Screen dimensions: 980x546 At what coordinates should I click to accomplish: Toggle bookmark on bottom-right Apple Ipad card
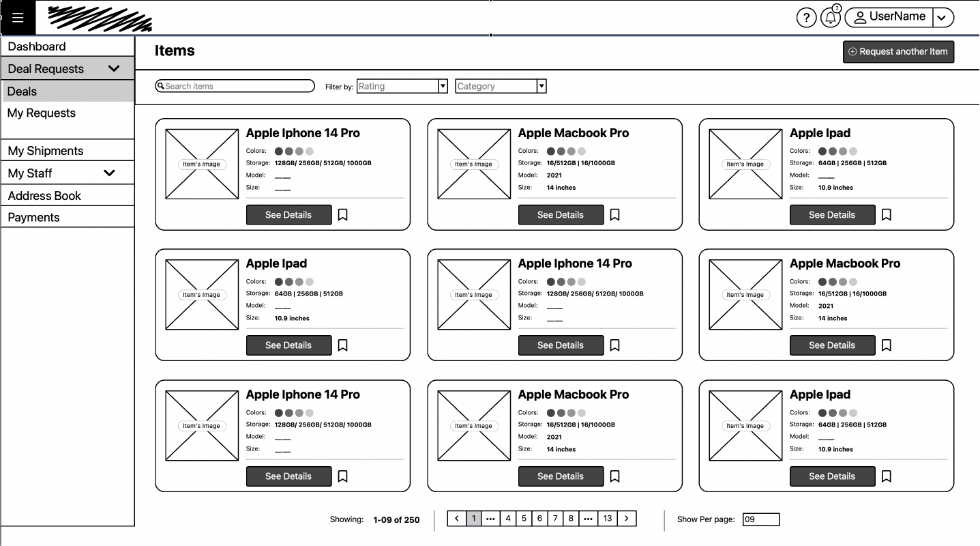886,476
